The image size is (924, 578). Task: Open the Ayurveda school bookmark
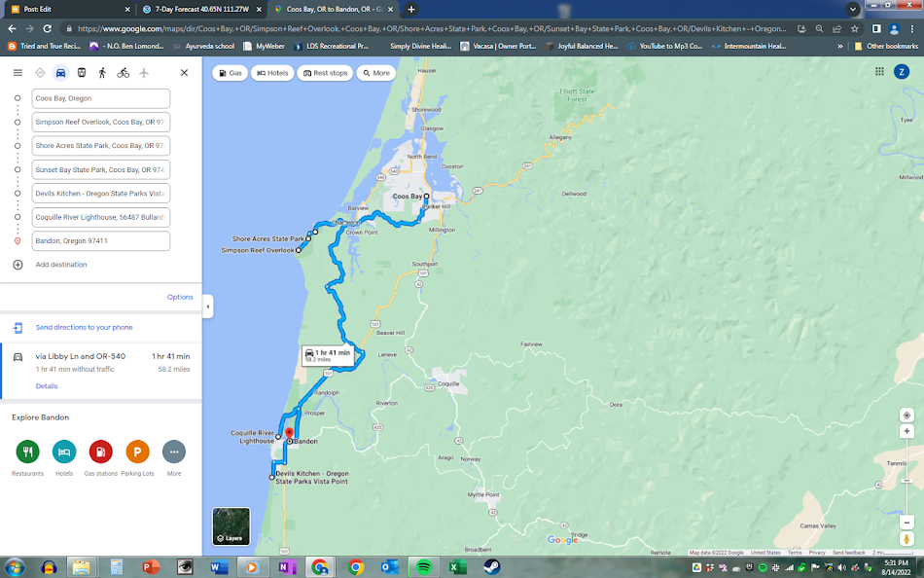click(x=204, y=46)
